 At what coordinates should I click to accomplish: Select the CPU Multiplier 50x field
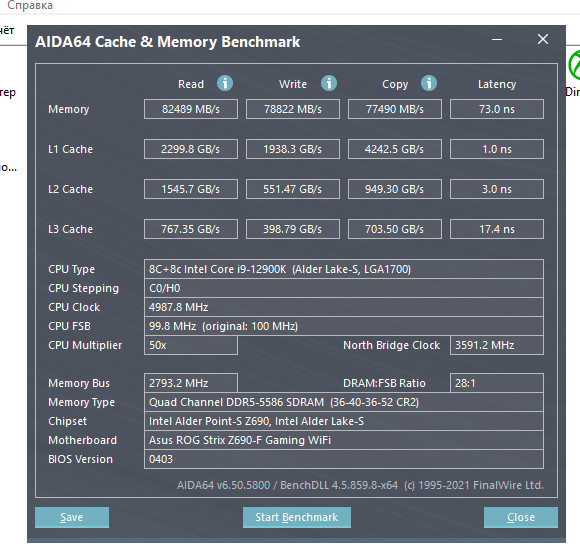point(191,345)
